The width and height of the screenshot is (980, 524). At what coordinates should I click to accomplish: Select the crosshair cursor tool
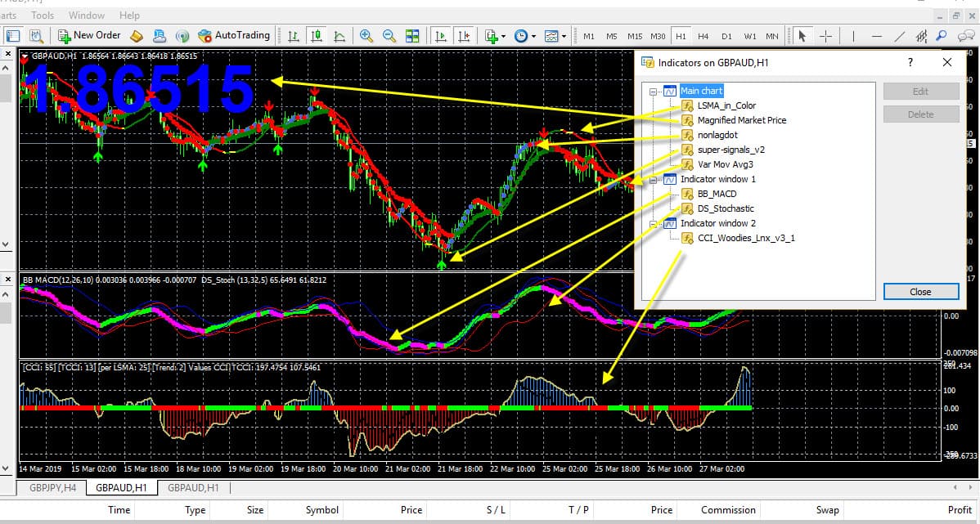[x=825, y=36]
